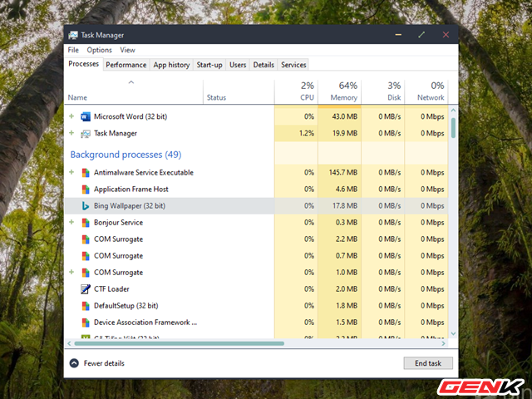The height and width of the screenshot is (399, 532).
Task: Click the 1.2% CPU value
Action: click(307, 133)
